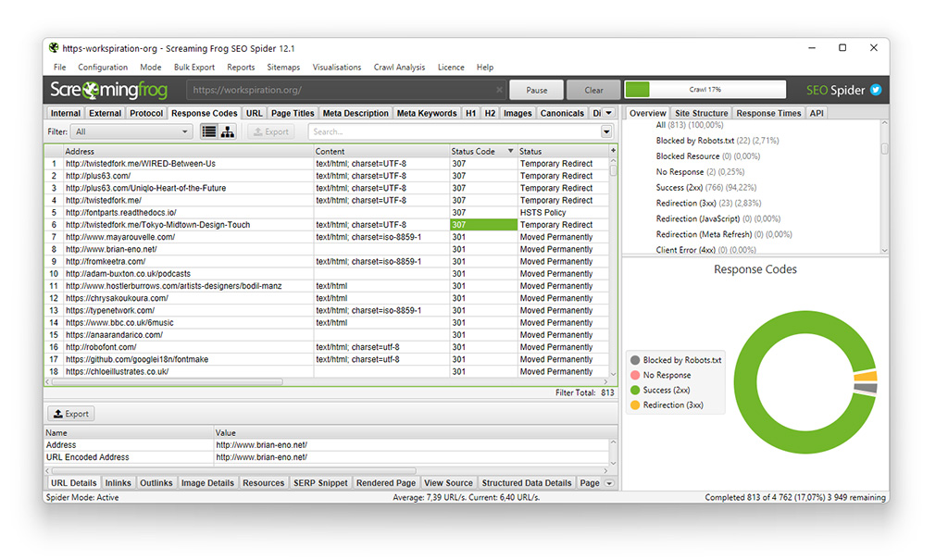This screenshot has height=560, width=948.
Task: Select row http://www.brian-eno.net/
Action: click(x=327, y=249)
